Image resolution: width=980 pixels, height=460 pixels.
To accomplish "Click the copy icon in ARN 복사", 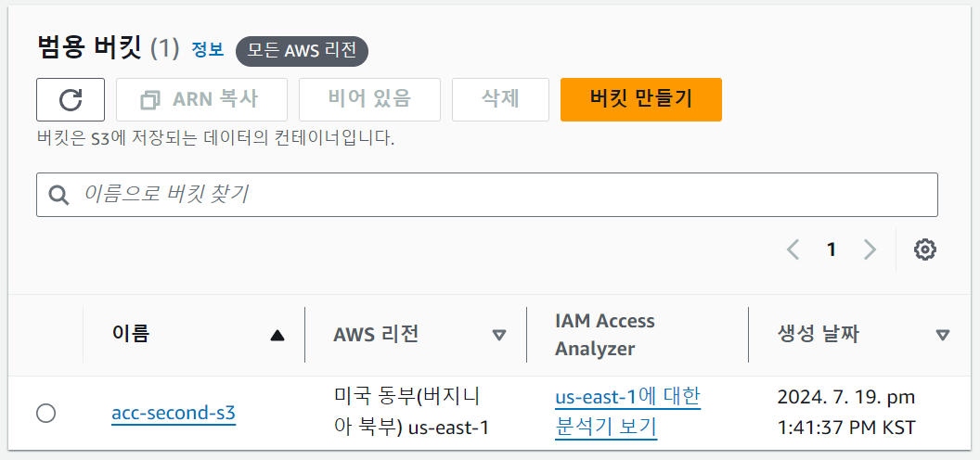I will [x=150, y=99].
